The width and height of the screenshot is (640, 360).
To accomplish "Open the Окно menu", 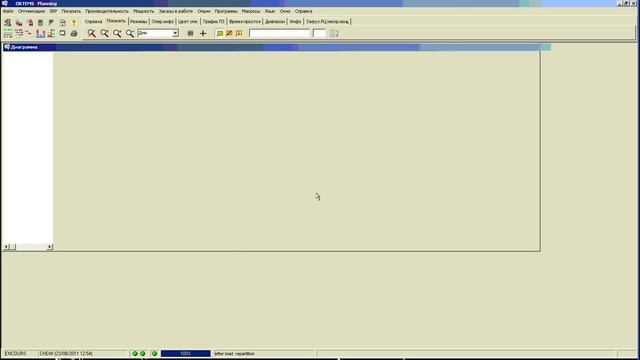I will point(285,11).
